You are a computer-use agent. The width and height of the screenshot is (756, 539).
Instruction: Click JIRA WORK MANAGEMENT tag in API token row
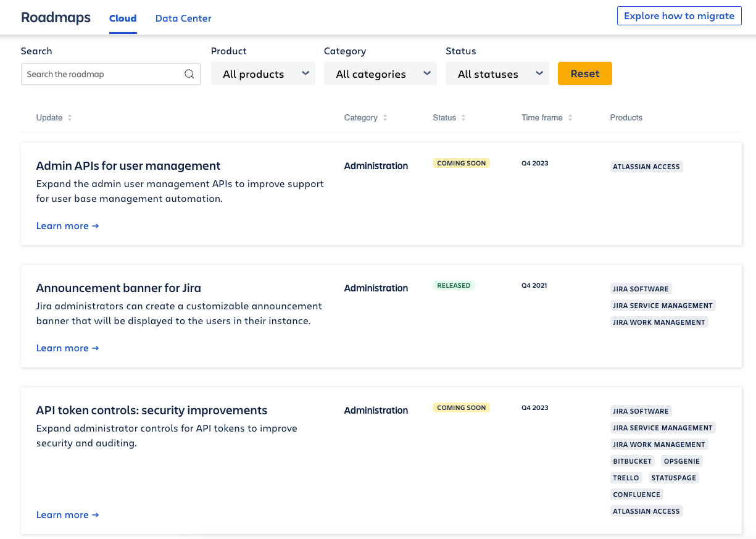pyautogui.click(x=659, y=445)
